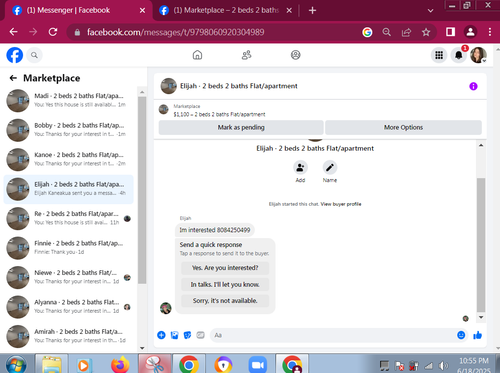Attach a file or photo icon

tap(174, 335)
